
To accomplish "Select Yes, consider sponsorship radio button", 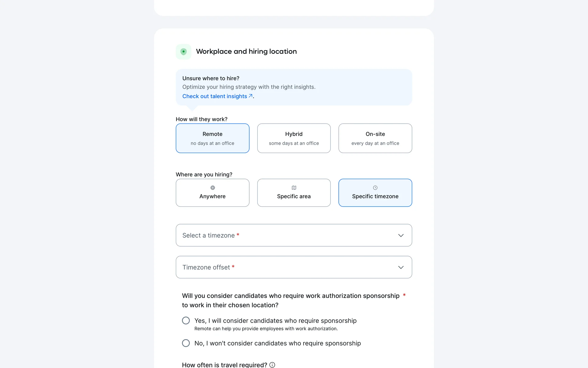I will [186, 320].
